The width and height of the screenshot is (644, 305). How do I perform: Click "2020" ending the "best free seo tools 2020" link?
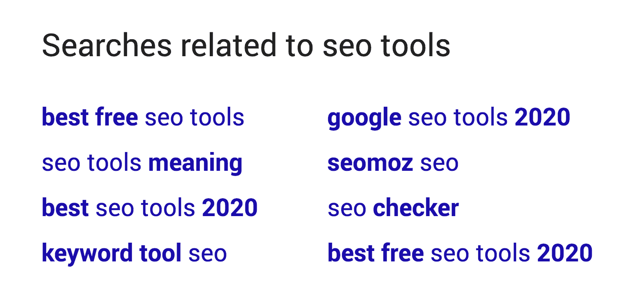(x=565, y=253)
